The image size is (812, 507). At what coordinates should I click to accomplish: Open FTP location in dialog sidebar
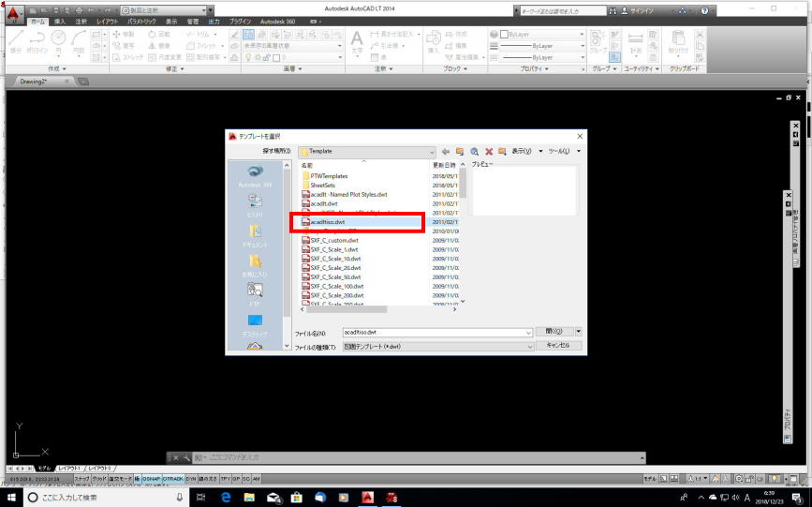(256, 295)
